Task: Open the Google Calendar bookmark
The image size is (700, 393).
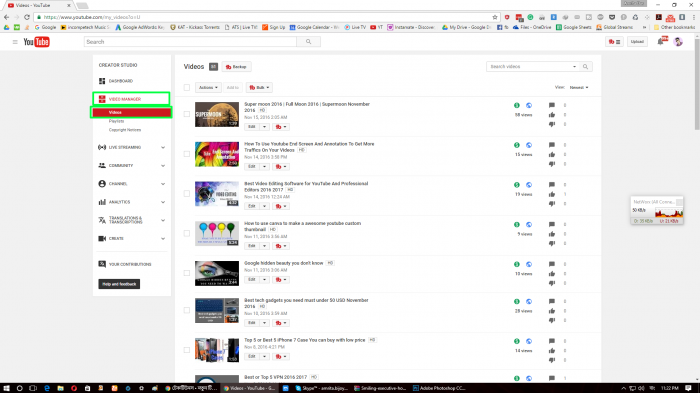Action: 315,27
